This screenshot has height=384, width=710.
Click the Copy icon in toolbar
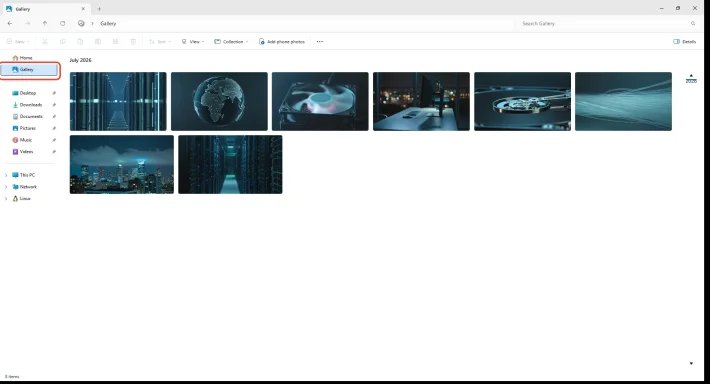click(x=62, y=42)
